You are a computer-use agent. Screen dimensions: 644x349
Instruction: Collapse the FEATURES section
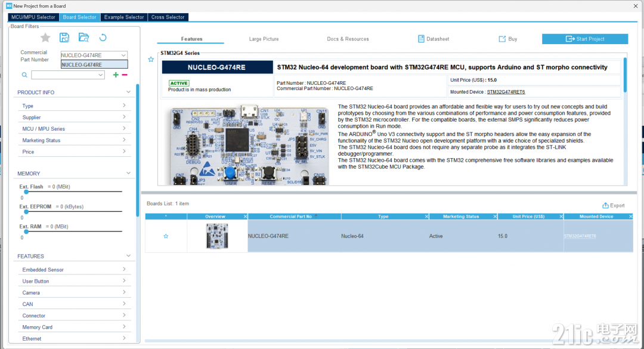128,256
